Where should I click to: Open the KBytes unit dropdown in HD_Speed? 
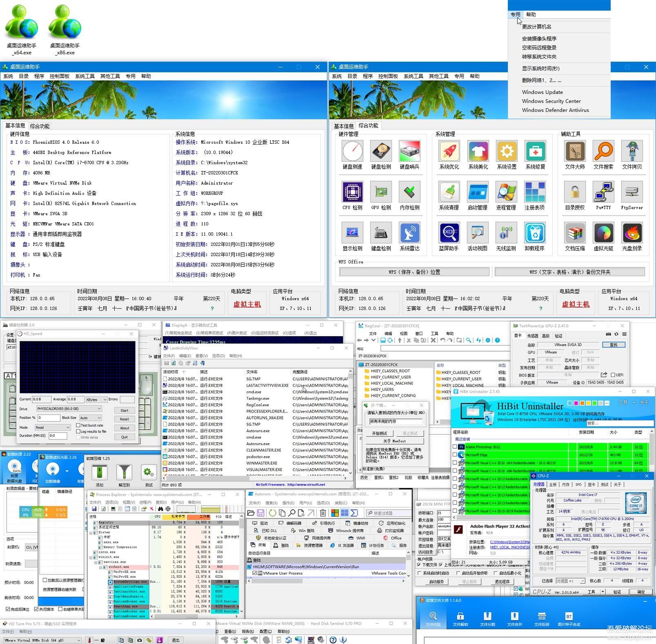click(96, 399)
